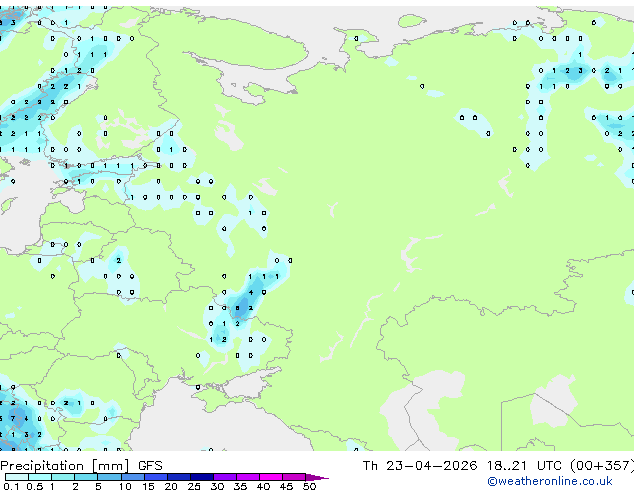Click the 0.1–0.5 mm legend color swatch
This screenshot has height=490, width=634.
[17, 477]
